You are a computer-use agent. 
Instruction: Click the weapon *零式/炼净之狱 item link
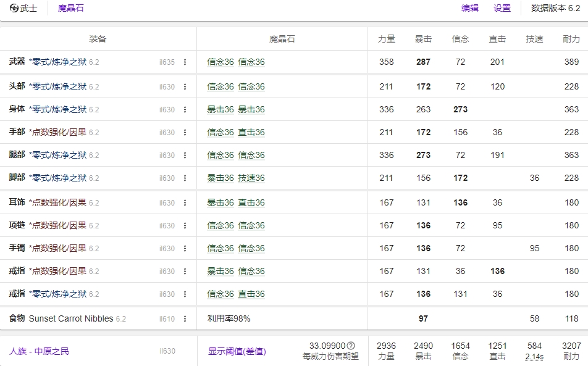(x=57, y=62)
